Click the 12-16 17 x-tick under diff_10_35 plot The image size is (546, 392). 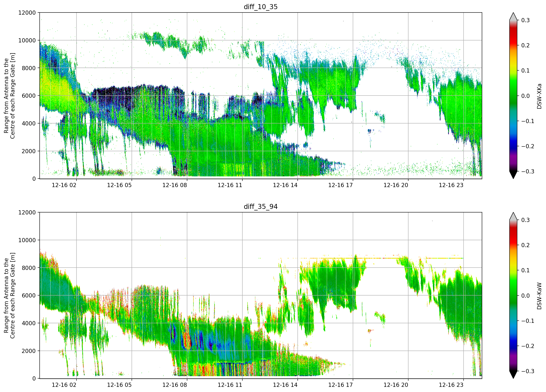(341, 185)
